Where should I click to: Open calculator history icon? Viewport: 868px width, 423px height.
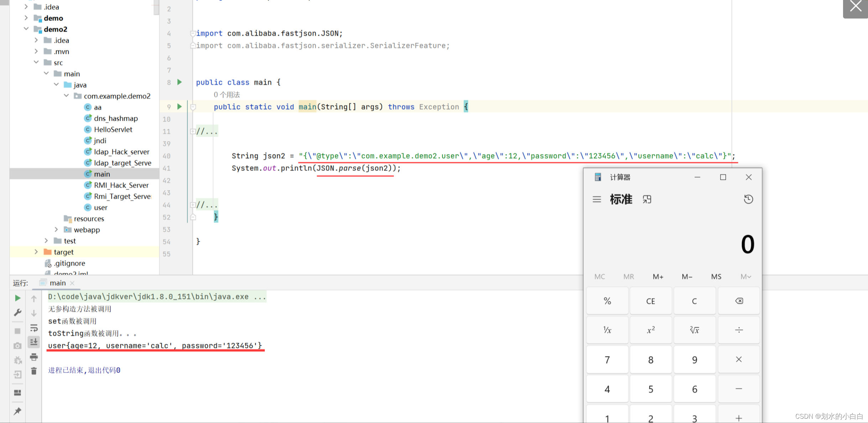[748, 199]
